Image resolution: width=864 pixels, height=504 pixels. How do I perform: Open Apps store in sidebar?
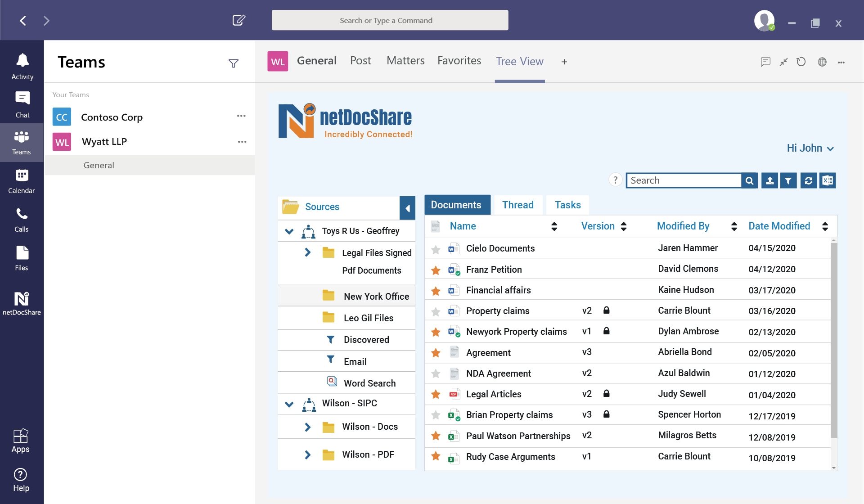click(x=21, y=441)
